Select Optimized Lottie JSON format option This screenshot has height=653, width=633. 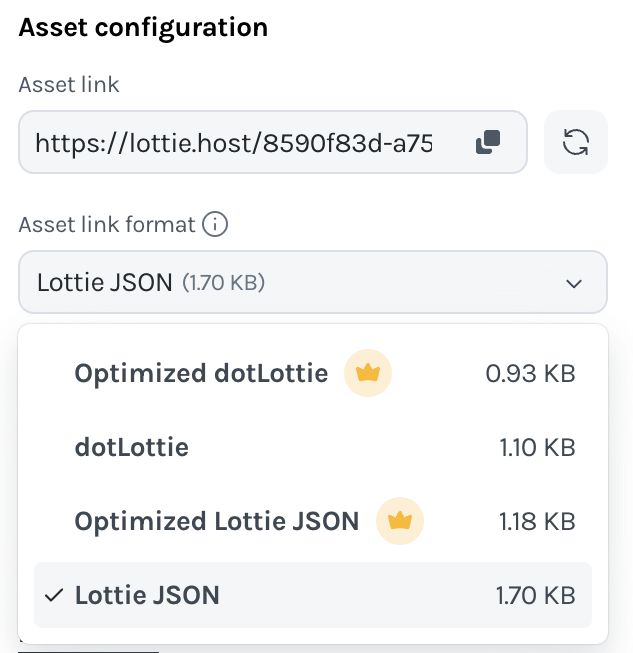point(313,521)
